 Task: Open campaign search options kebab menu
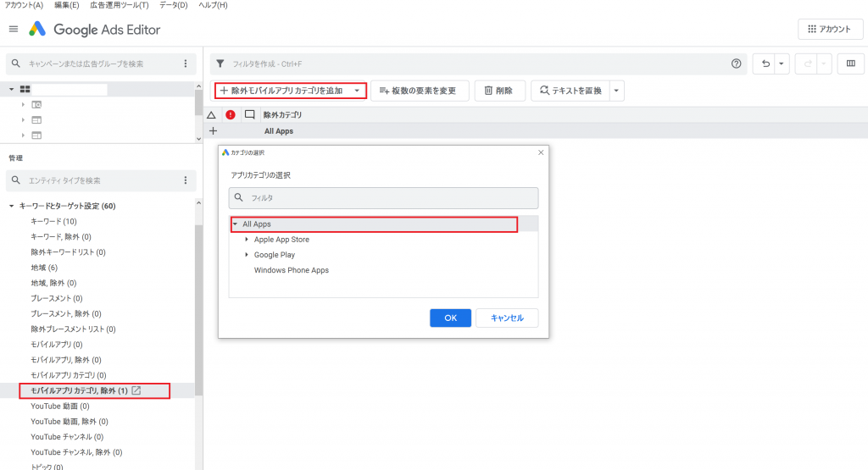tap(186, 64)
